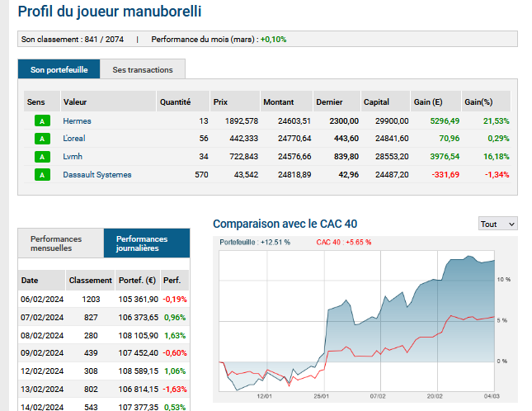Image resolution: width=532 pixels, height=411 pixels.
Task: Click the date 13/02/2024 row
Action: tap(104, 389)
